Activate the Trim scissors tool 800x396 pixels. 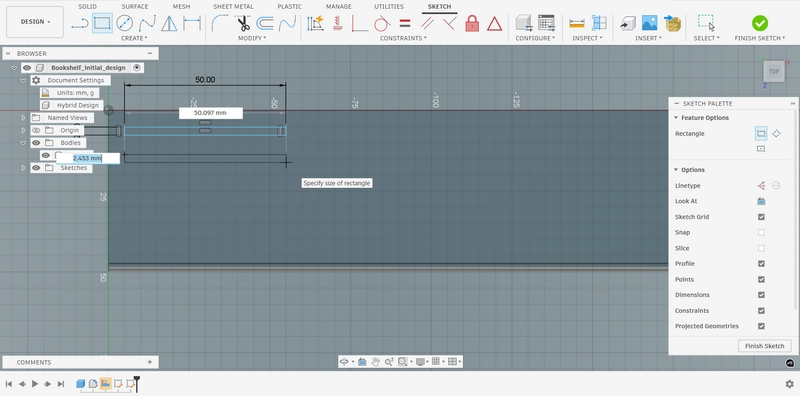click(x=242, y=23)
